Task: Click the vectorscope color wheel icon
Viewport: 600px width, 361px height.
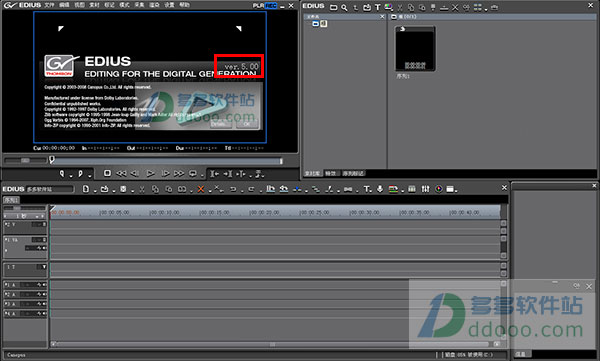Action: (x=439, y=189)
